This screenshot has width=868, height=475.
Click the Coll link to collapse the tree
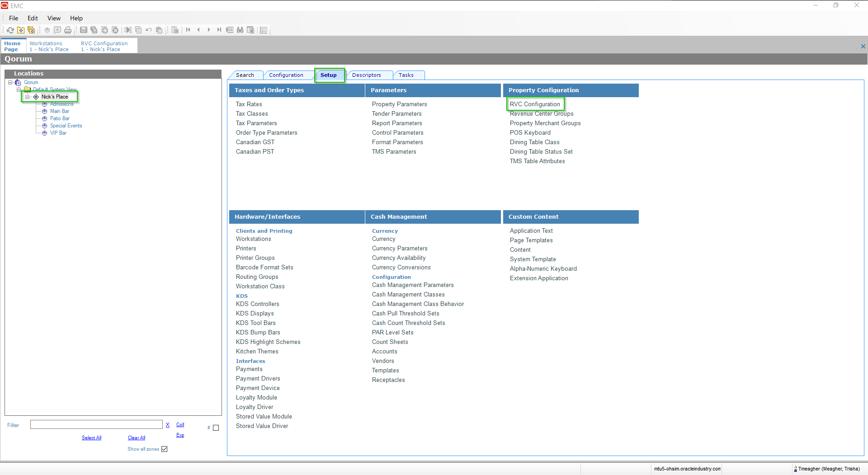[180, 425]
